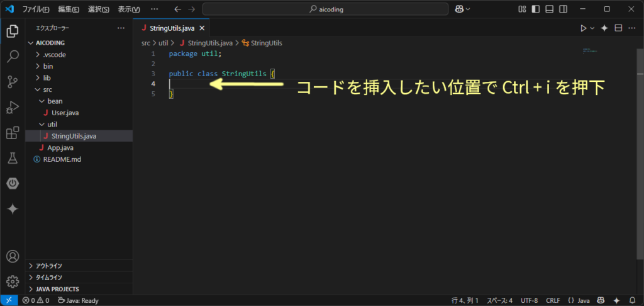Open the Extensions view
Screen dimensions: 644x306
pyautogui.click(x=13, y=133)
